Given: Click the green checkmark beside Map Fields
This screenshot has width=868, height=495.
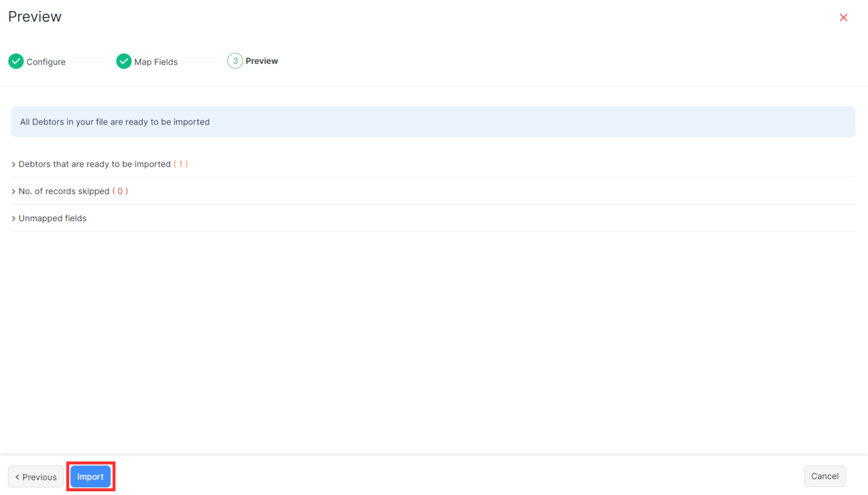Looking at the screenshot, I should coord(124,61).
